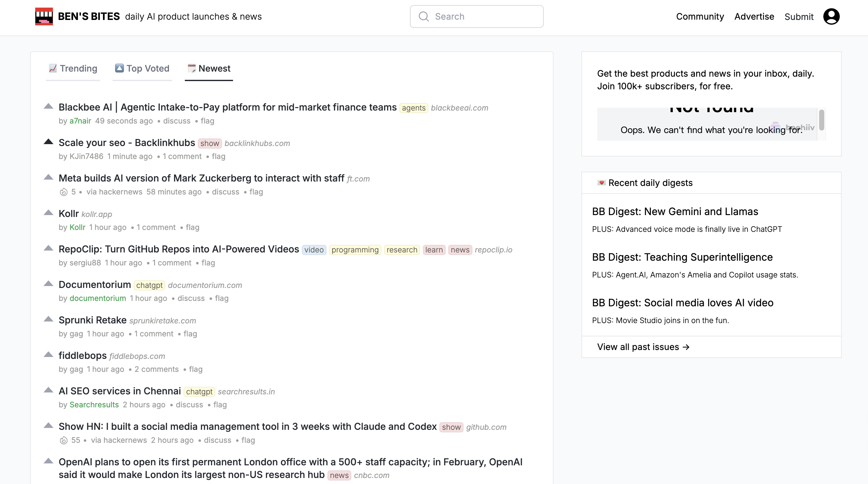Open BB Digest: Teaching Superintelligence
Image resolution: width=868 pixels, height=484 pixels.
(682, 257)
